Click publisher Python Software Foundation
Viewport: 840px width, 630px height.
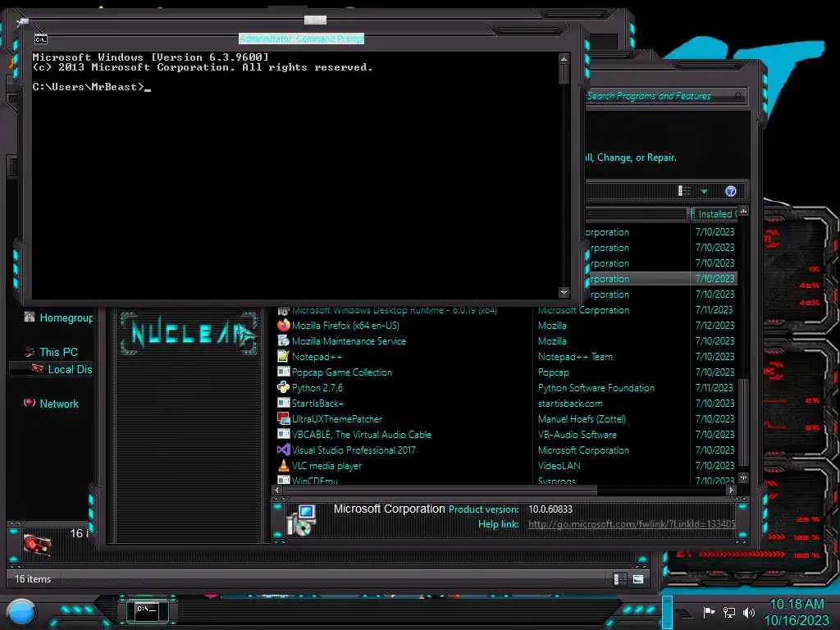[596, 388]
